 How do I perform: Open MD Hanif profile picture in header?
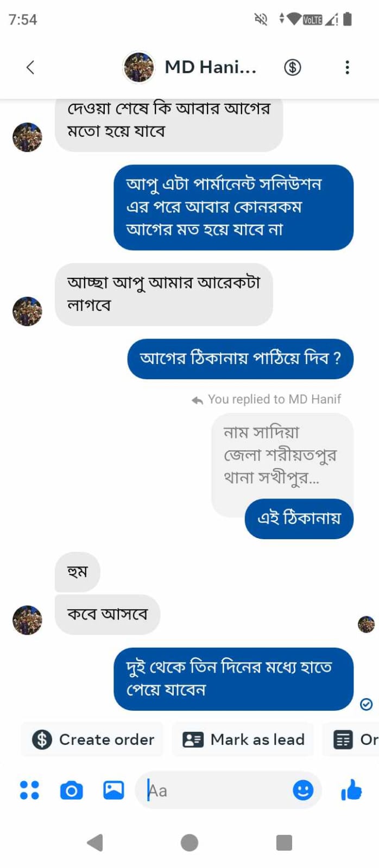tap(139, 67)
